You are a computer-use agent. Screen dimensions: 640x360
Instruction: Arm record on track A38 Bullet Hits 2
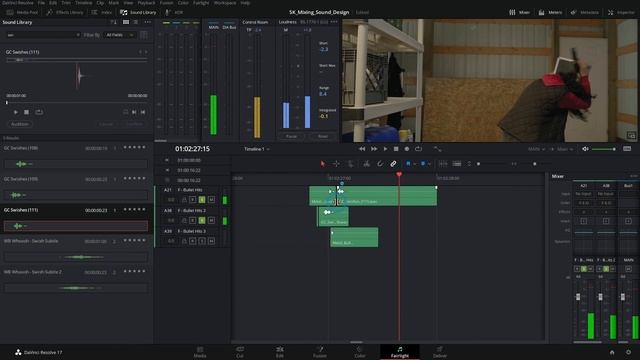pyautogui.click(x=193, y=220)
